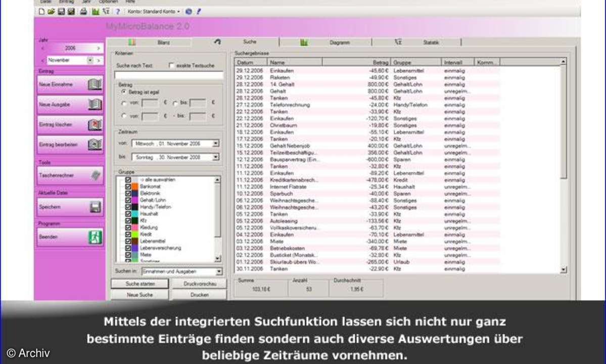Add a new income via Neue Einnahme

(x=70, y=84)
